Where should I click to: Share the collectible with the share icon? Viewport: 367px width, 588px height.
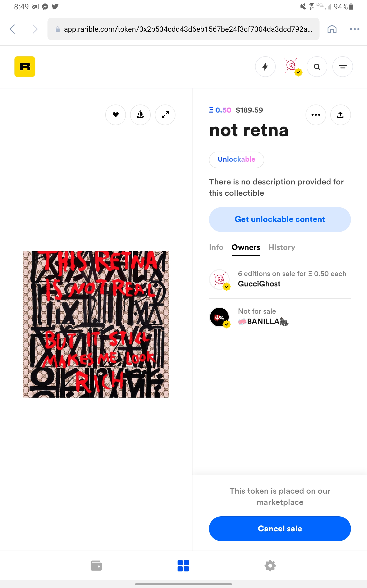[x=341, y=115]
